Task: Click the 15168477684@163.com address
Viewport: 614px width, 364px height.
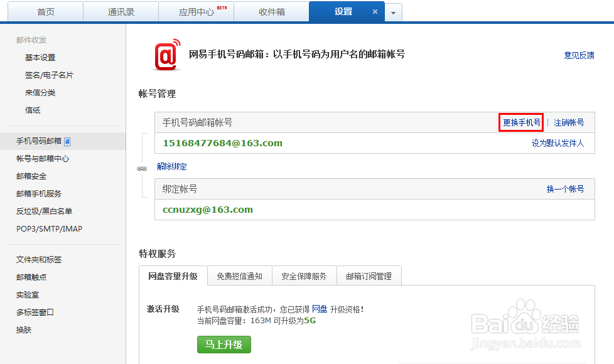Action: (x=222, y=143)
